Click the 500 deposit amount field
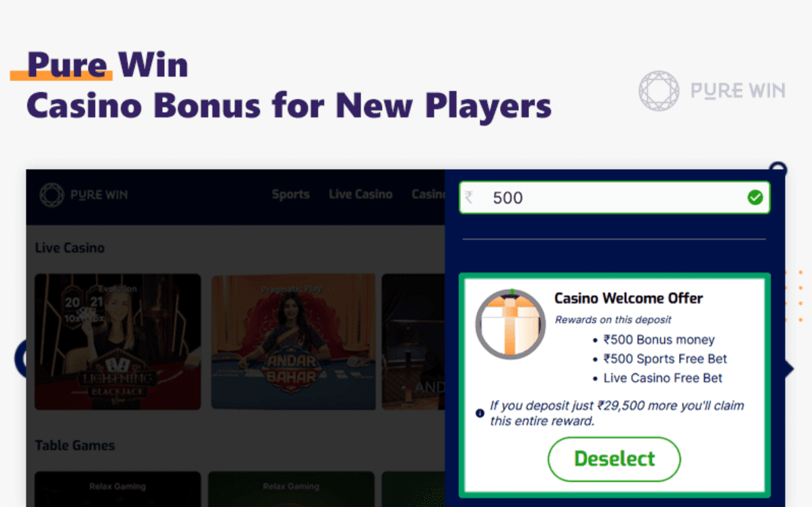The image size is (812, 507). pyautogui.click(x=615, y=198)
